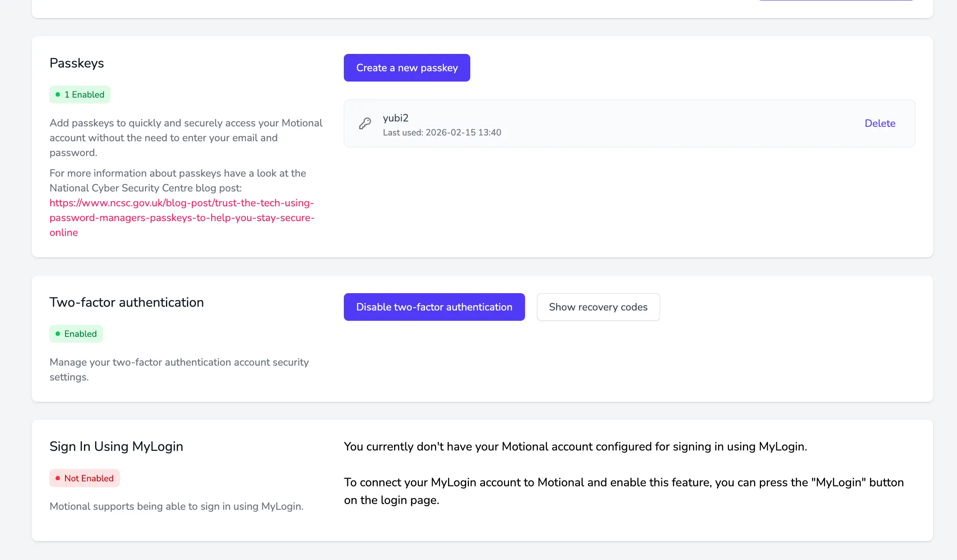Click the key icon beside yubi2

pos(365,123)
